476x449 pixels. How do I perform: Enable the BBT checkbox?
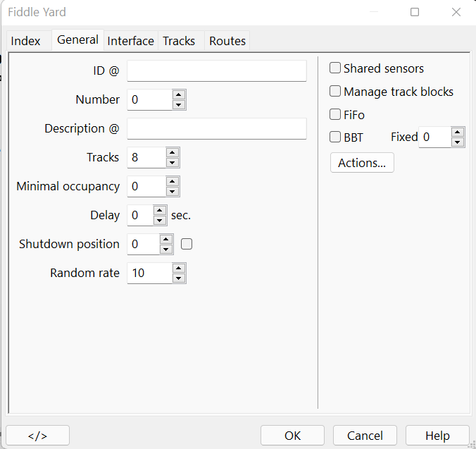pos(336,137)
